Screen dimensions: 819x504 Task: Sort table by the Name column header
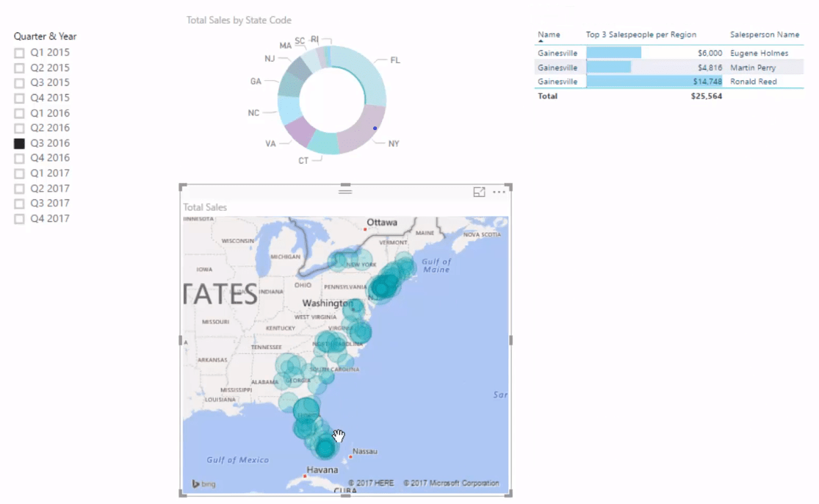pos(549,35)
